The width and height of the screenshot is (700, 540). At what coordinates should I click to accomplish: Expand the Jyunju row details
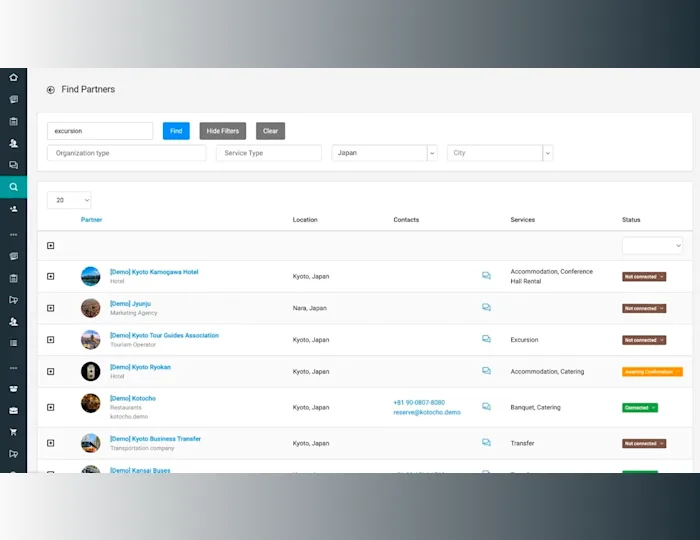(x=50, y=308)
